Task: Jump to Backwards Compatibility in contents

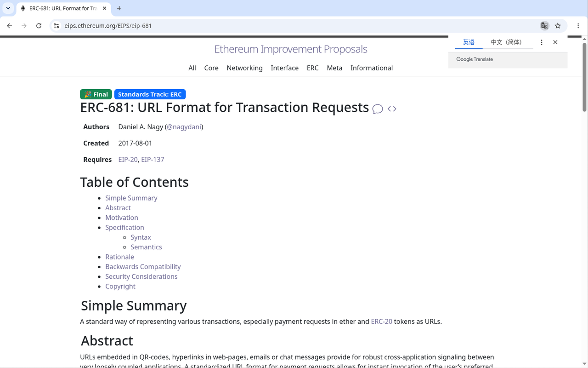Action: pos(143,267)
